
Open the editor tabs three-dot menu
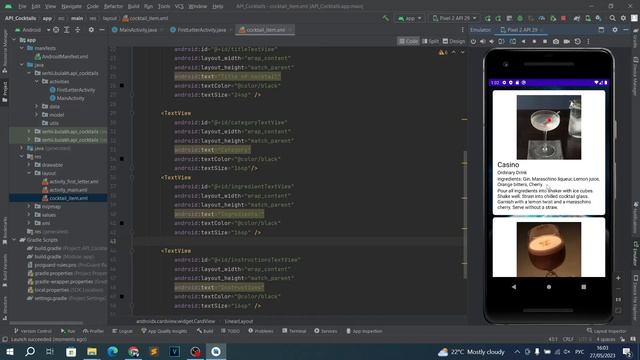(x=462, y=30)
